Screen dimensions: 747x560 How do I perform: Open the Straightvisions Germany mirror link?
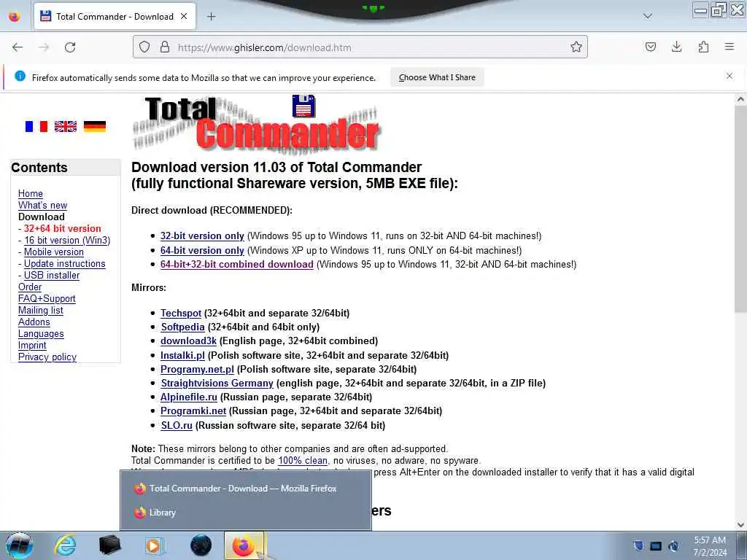(217, 383)
